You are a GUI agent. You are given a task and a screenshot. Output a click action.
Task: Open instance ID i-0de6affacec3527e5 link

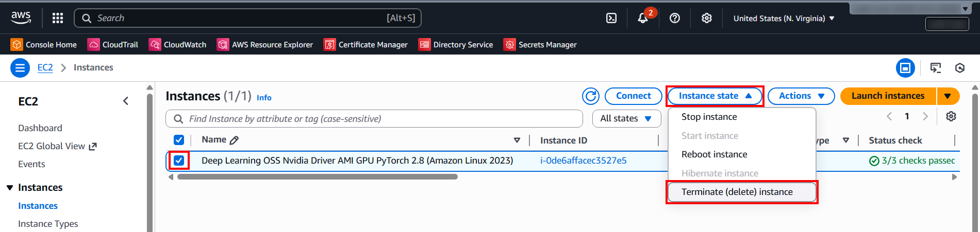click(583, 160)
